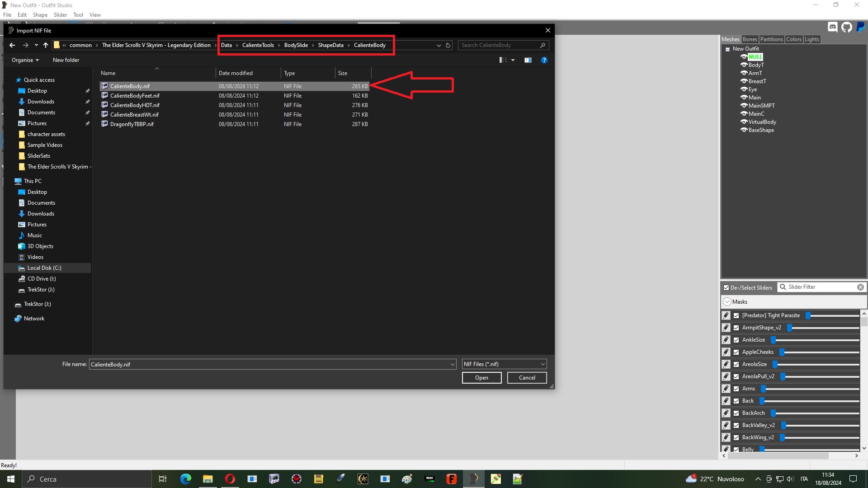Go up one folder level
The image size is (868, 488).
[46, 45]
